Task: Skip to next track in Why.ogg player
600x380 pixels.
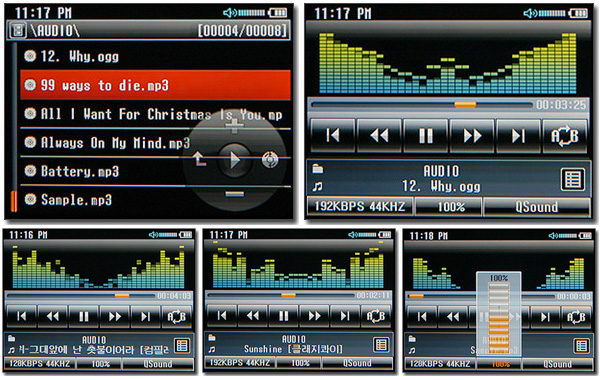Action: (518, 136)
